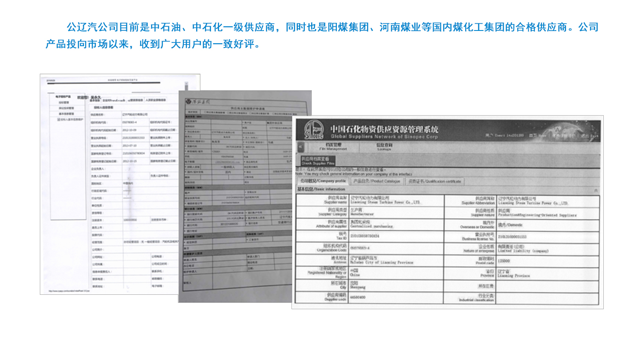The width and height of the screenshot is (644, 338).
Task: Click the Liaoning Province value in Province row
Action: (514, 276)
